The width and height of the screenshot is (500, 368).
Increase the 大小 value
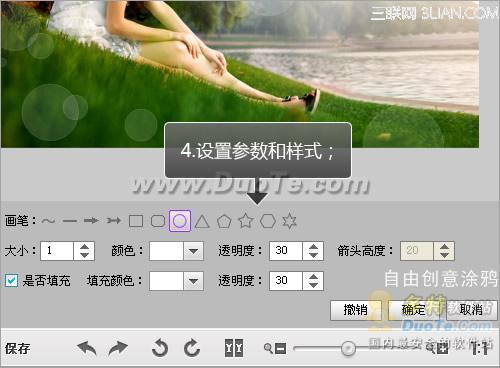coord(84,247)
